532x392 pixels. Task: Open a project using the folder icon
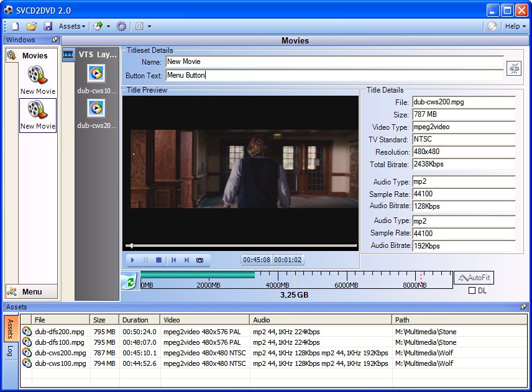[32, 26]
